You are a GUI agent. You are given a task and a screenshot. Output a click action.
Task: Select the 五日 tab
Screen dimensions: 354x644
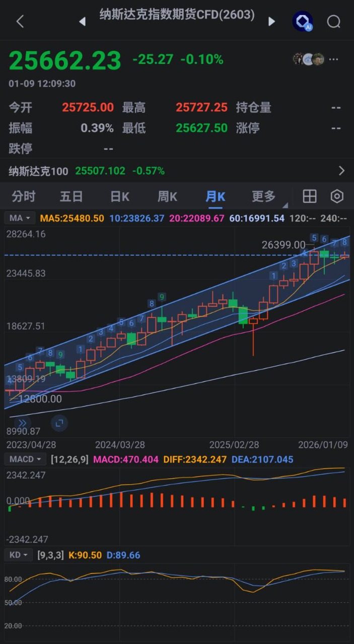71,196
